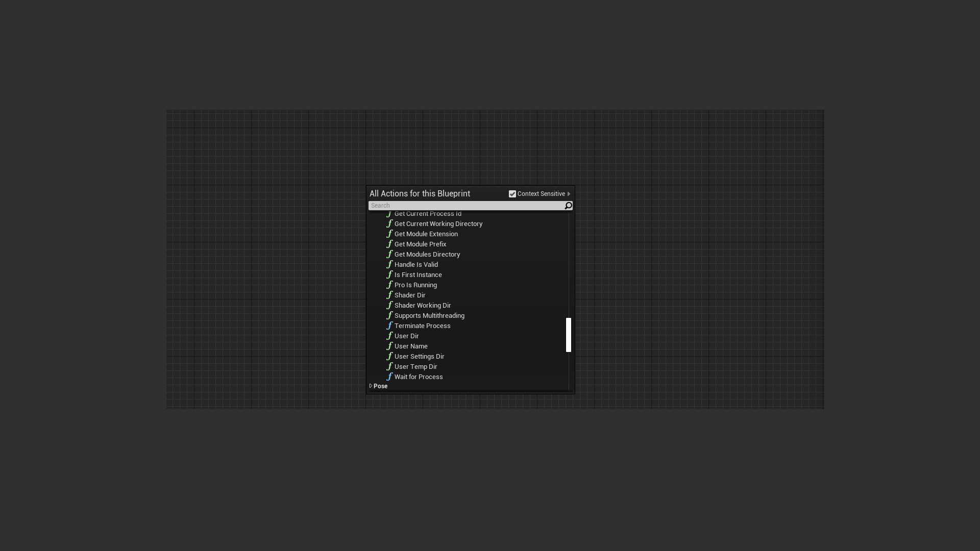Click the magnifying glass search icon
Viewport: 980px width, 551px height.
point(568,206)
